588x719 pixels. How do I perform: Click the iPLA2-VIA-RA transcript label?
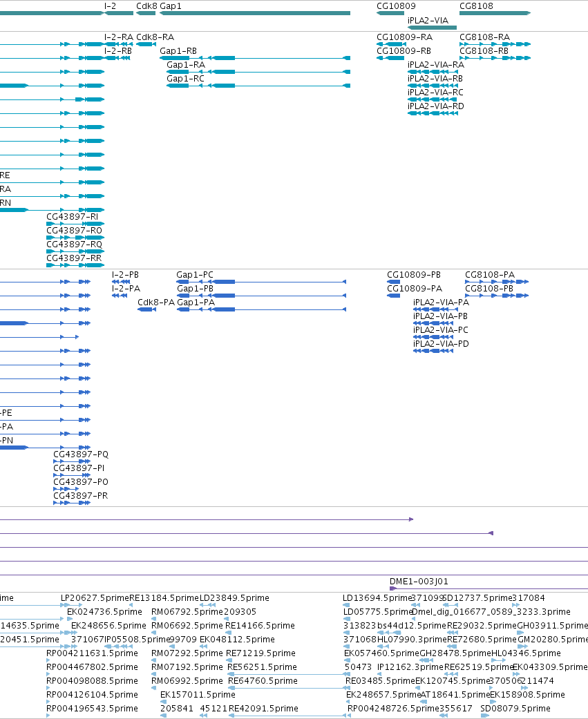coord(436,65)
